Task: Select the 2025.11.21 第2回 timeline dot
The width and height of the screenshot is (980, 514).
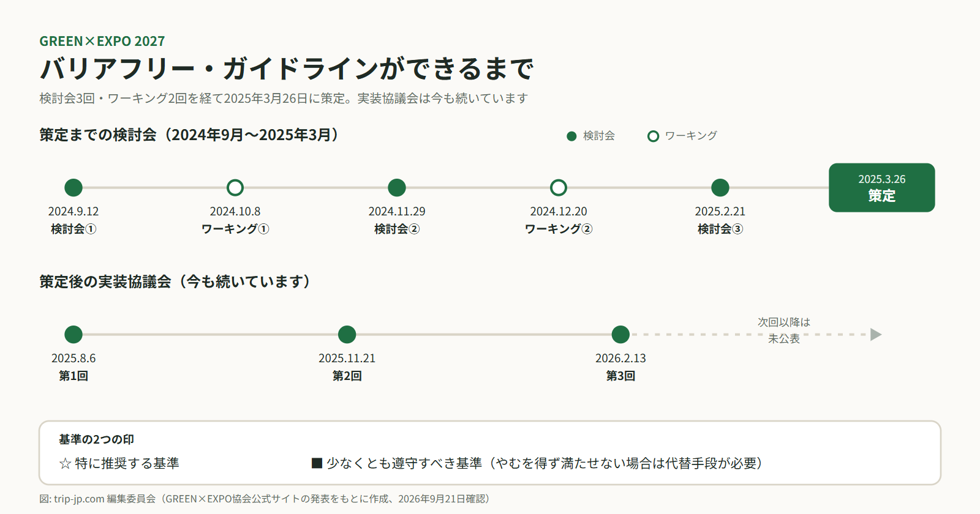Action: (347, 335)
